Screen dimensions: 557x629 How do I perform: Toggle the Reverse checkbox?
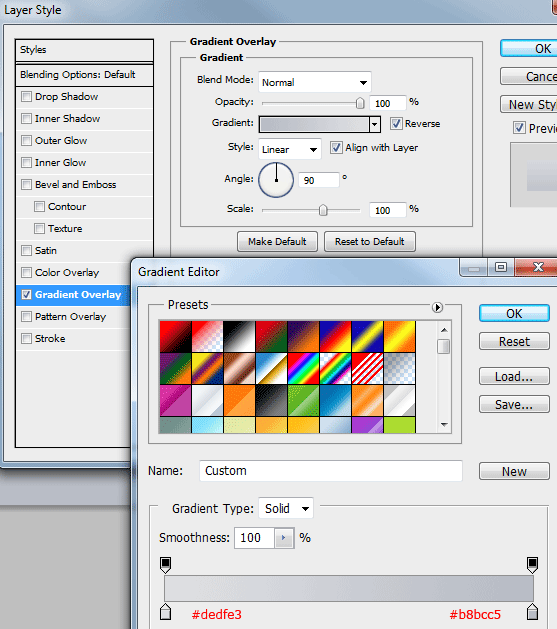point(396,124)
